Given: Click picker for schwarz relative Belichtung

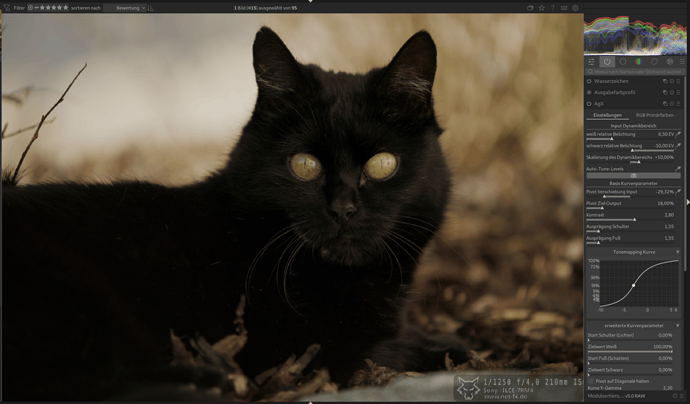Looking at the screenshot, I should point(679,146).
